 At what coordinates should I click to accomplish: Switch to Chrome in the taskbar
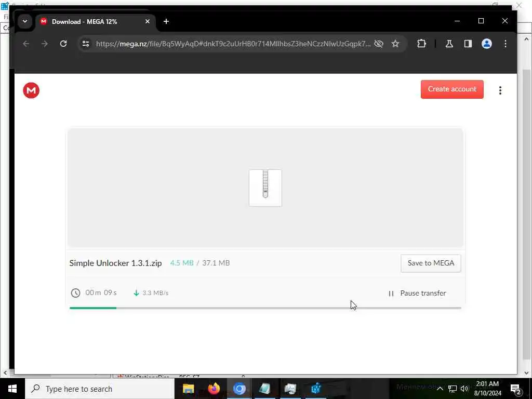point(239,389)
